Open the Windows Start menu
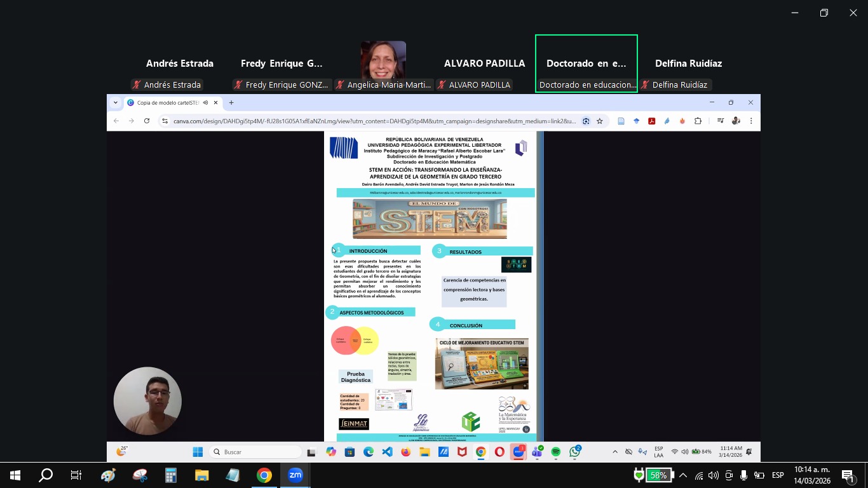 point(15,475)
